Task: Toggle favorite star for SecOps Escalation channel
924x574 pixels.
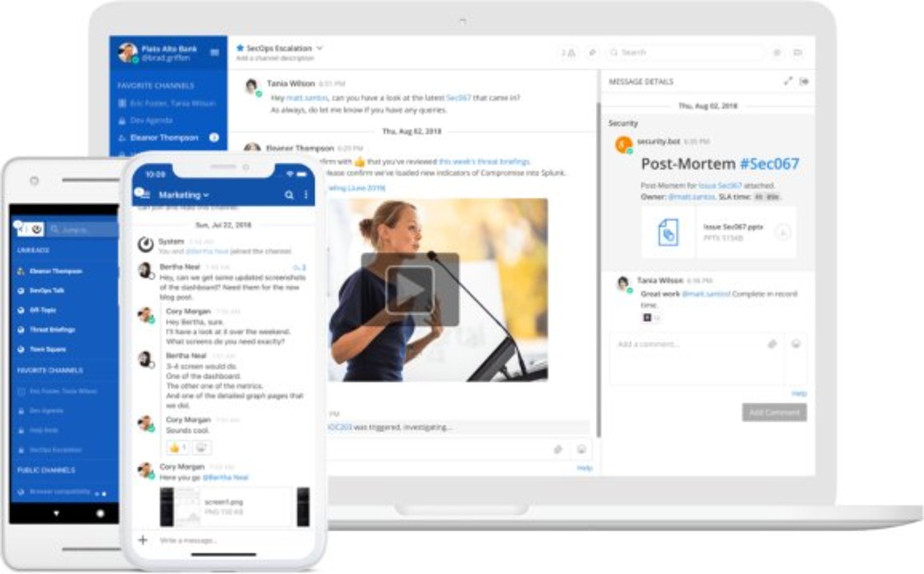Action: pyautogui.click(x=240, y=48)
